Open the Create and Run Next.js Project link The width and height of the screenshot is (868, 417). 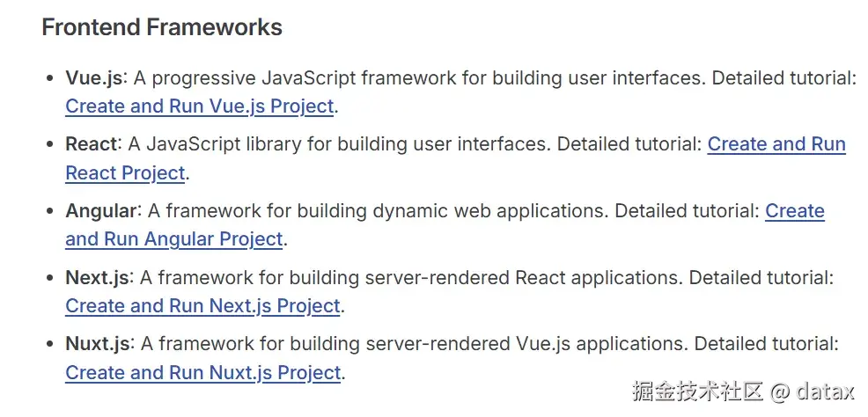tap(202, 306)
